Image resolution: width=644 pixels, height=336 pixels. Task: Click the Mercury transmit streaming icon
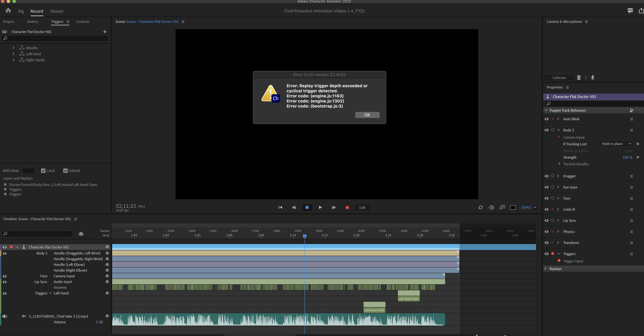[502, 208]
